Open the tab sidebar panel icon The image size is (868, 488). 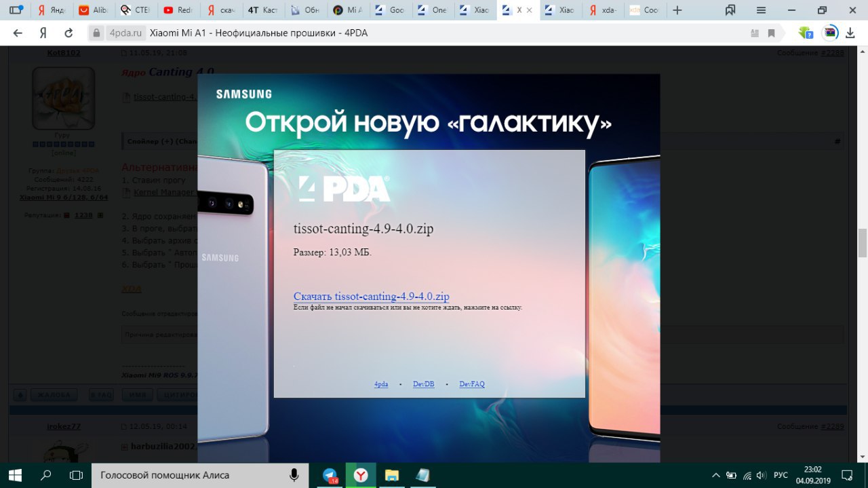point(16,10)
